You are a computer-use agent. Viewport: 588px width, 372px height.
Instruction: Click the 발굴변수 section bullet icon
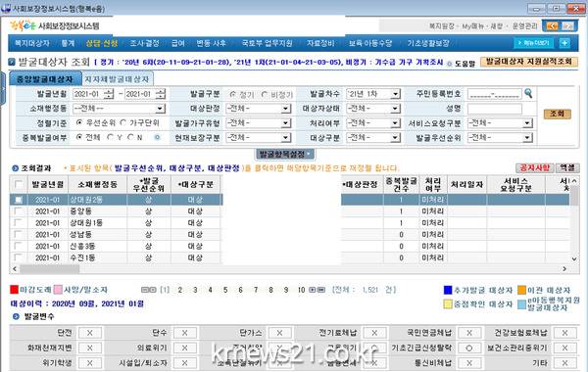point(16,316)
